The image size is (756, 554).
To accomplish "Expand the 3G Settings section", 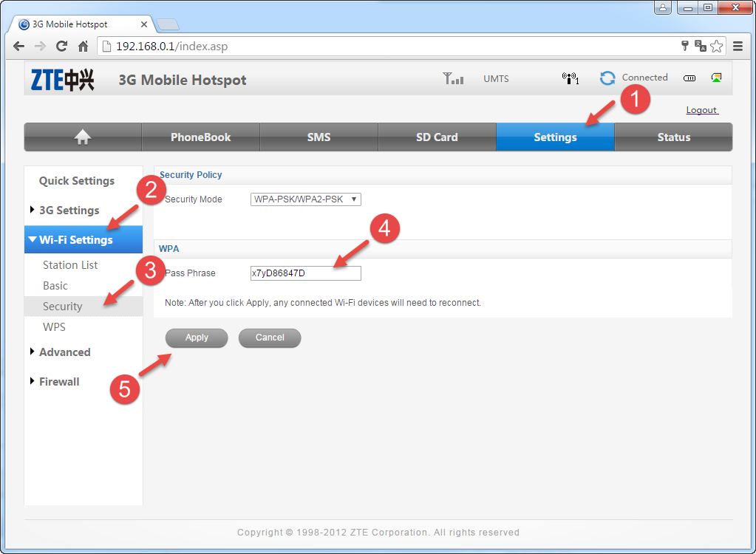I will point(69,211).
